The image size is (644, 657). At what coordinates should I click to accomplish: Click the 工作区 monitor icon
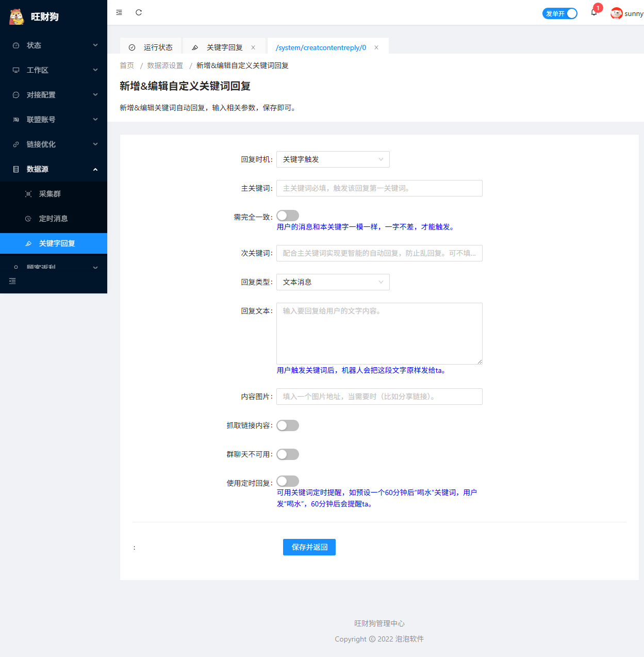coord(16,70)
